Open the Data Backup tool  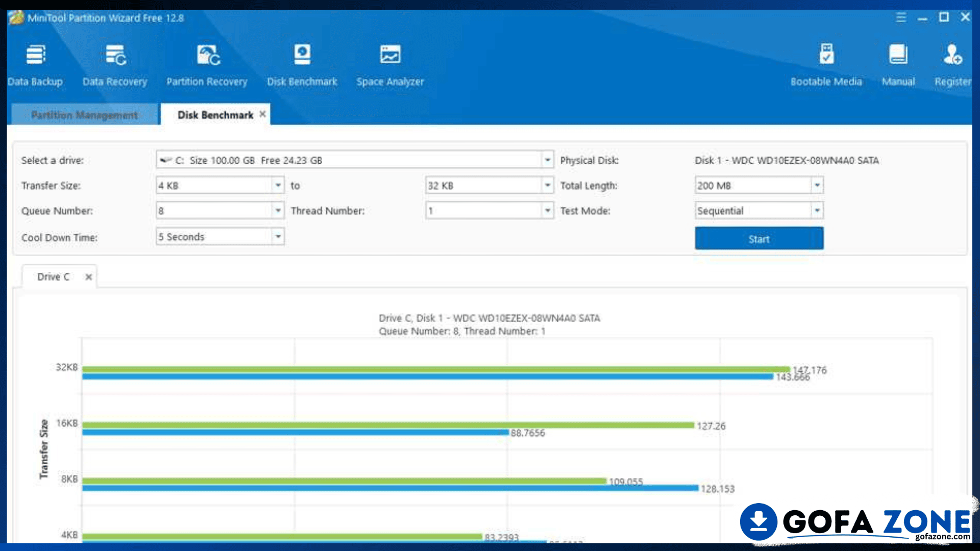click(x=35, y=65)
